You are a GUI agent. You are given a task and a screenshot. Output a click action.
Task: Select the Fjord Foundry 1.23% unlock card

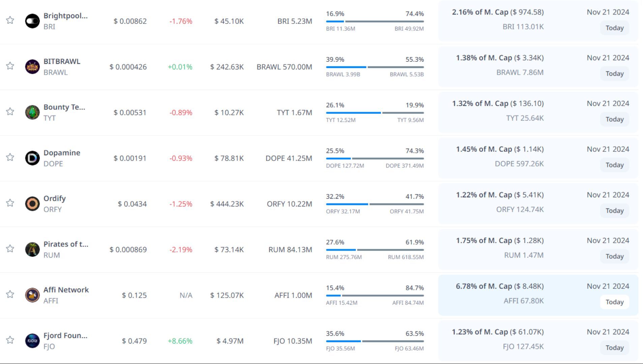pos(538,340)
